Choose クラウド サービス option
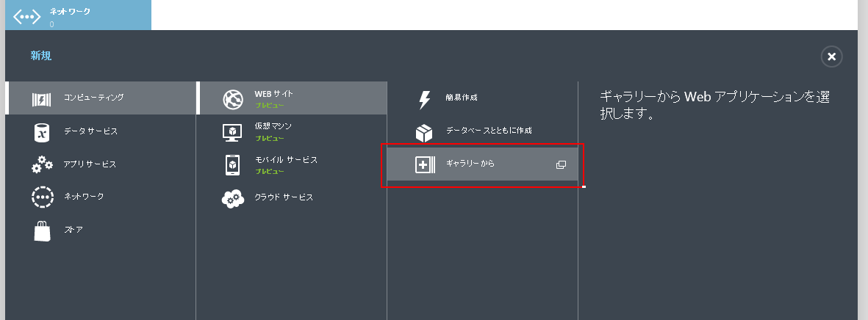This screenshot has width=868, height=320. pyautogui.click(x=292, y=197)
